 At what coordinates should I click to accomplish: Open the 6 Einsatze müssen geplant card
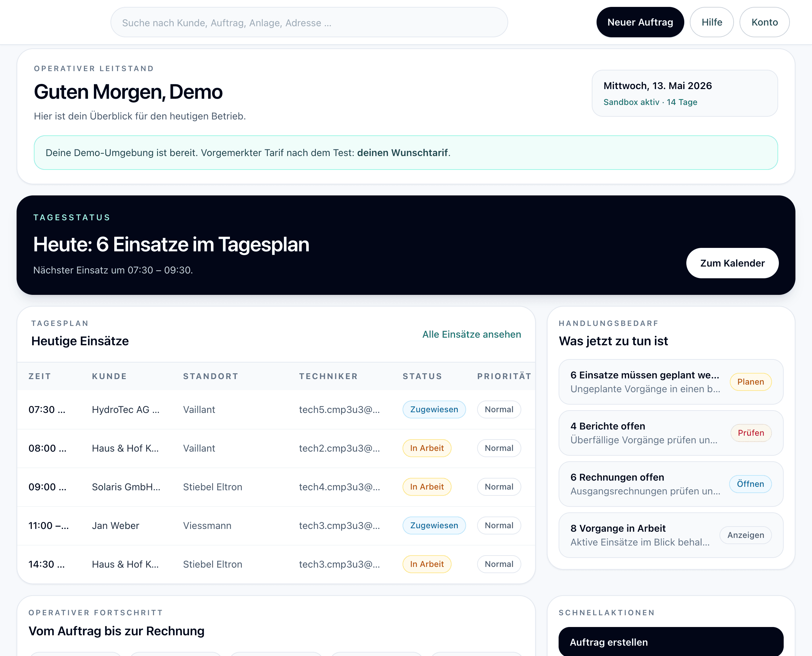click(x=670, y=382)
